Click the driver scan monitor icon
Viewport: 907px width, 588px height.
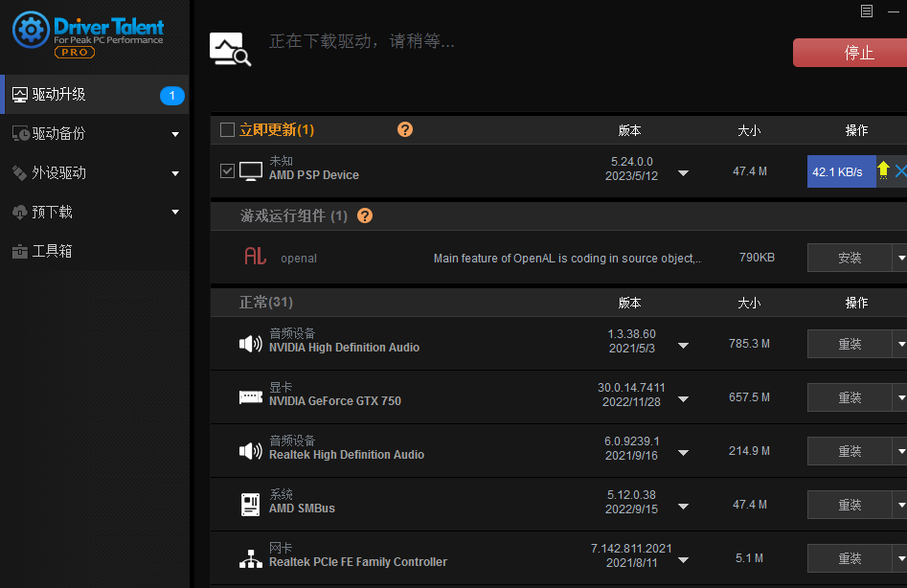coord(230,49)
